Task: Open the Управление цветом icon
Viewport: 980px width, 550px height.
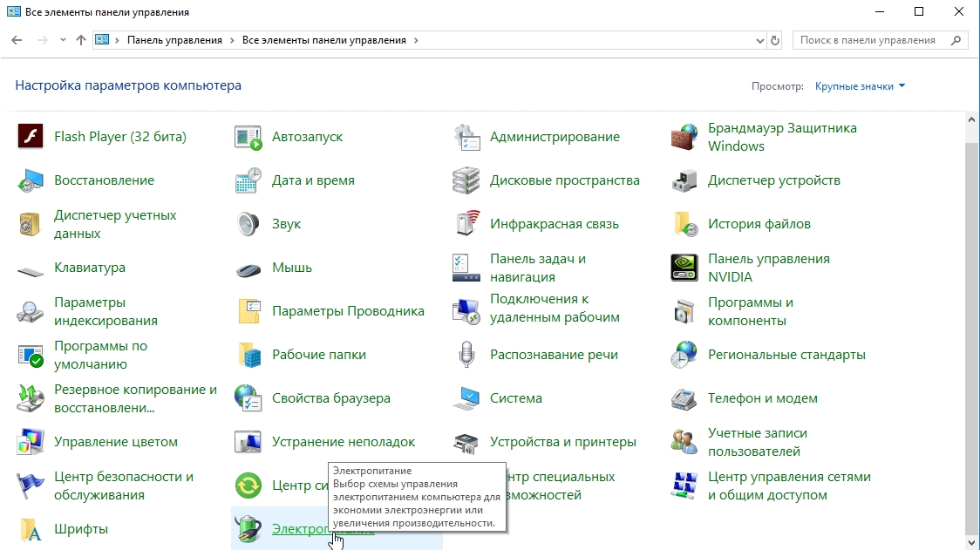Action: pos(30,442)
